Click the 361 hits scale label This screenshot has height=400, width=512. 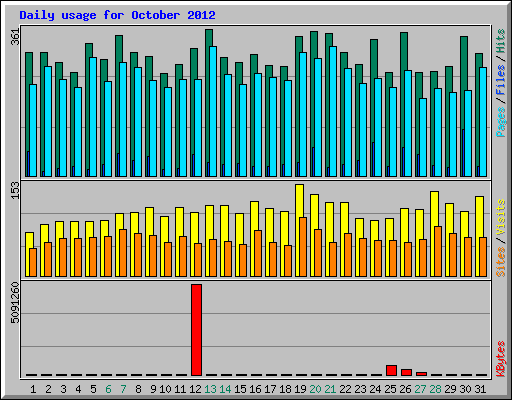[15, 37]
